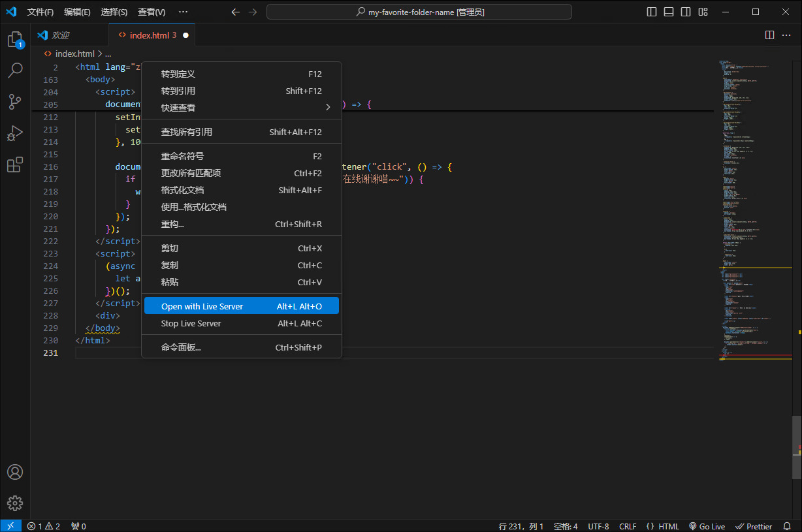Image resolution: width=802 pixels, height=532 pixels.
Task: Open the 查看(V) menu
Action: pos(152,11)
